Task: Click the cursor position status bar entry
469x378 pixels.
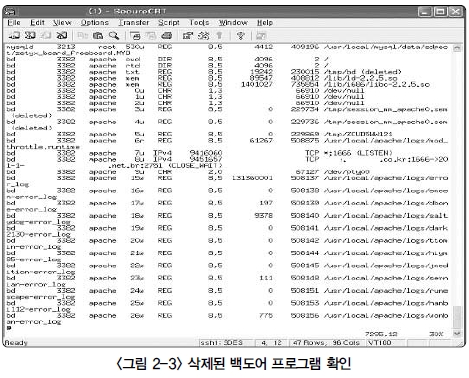Action: [271, 342]
